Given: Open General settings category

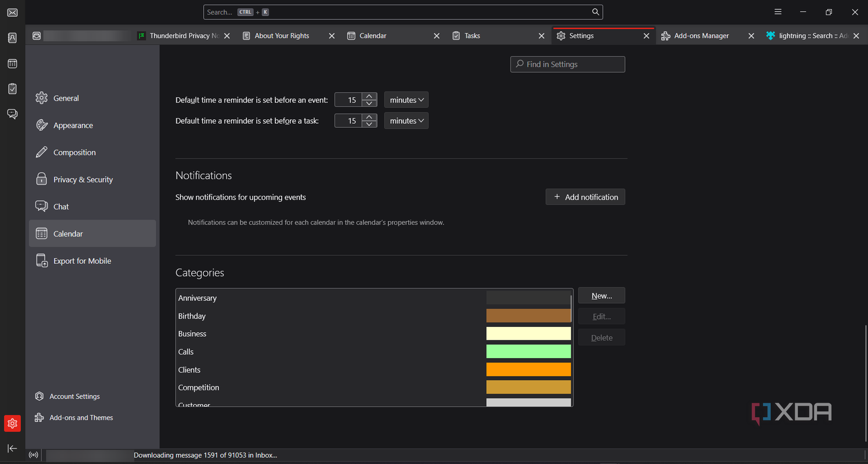Looking at the screenshot, I should pos(93,98).
